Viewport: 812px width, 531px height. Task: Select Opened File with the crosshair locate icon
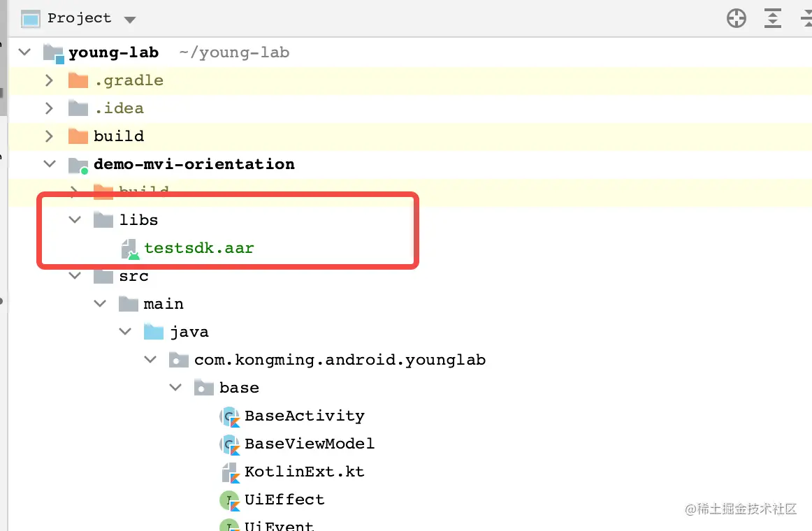(737, 19)
